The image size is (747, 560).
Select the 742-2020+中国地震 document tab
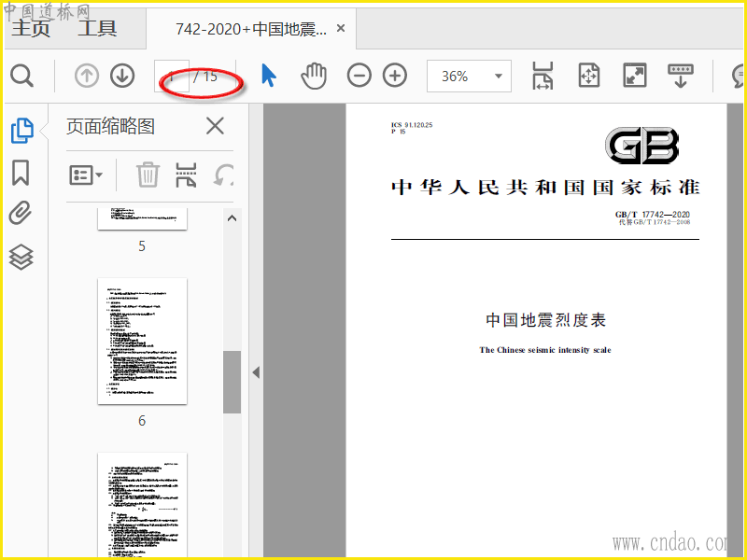coord(251,29)
